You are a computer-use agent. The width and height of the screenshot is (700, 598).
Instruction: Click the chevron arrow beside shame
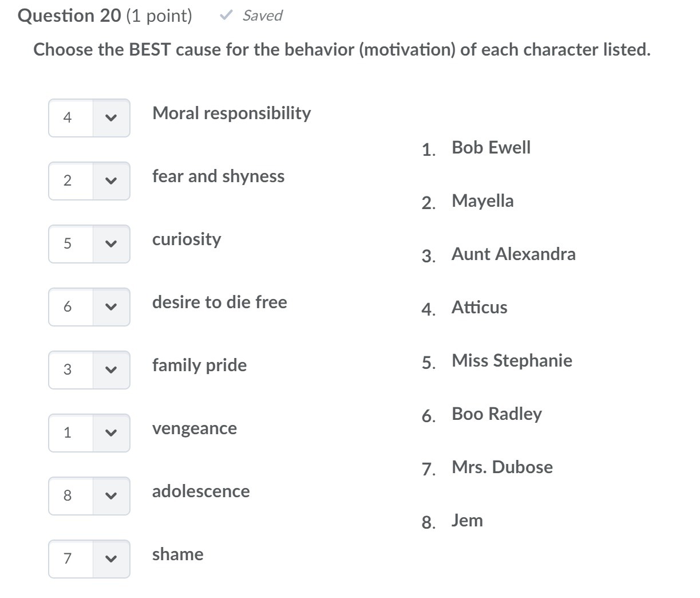(111, 559)
